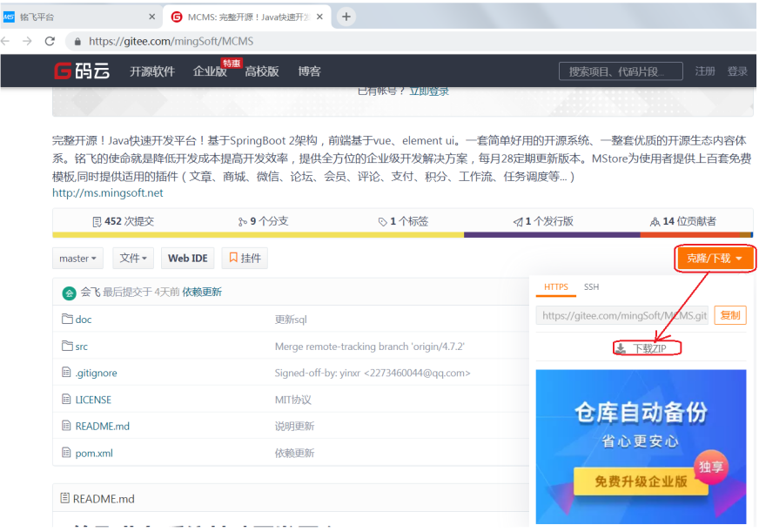Open the master branch dropdown
Viewport: 759px width, 532px height.
77,259
